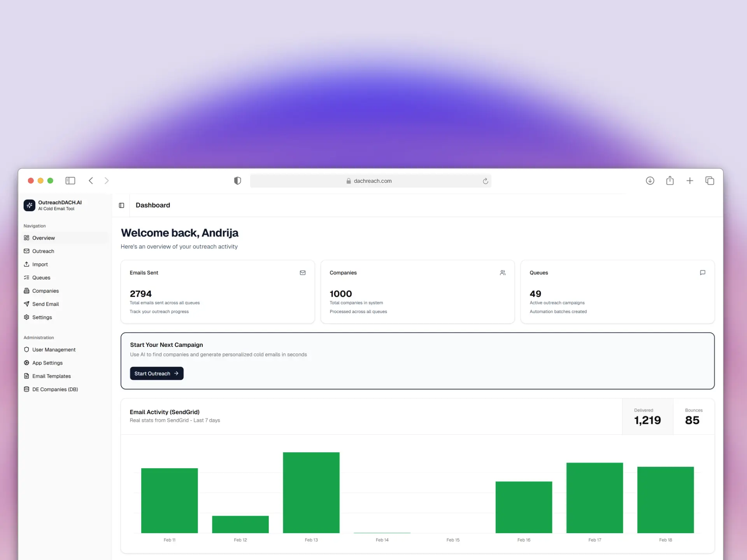Screen dimensions: 747x560
Task: Switch chart to Bounces stat
Action: point(693,417)
